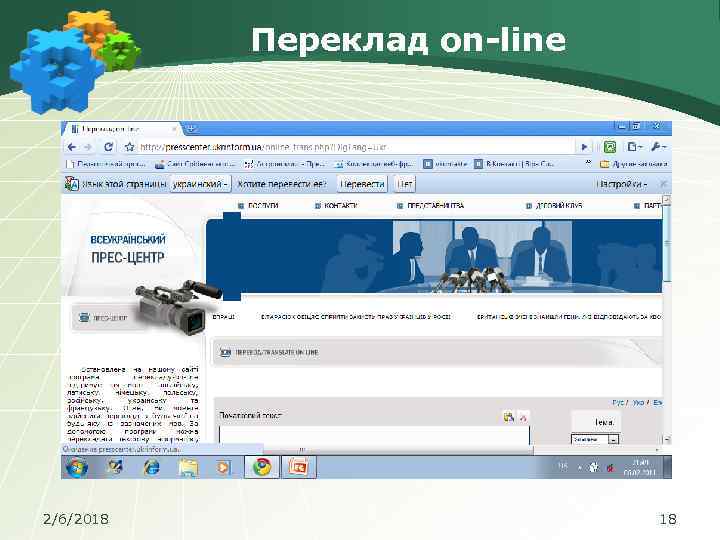Close the translate bar

pyautogui.click(x=663, y=184)
